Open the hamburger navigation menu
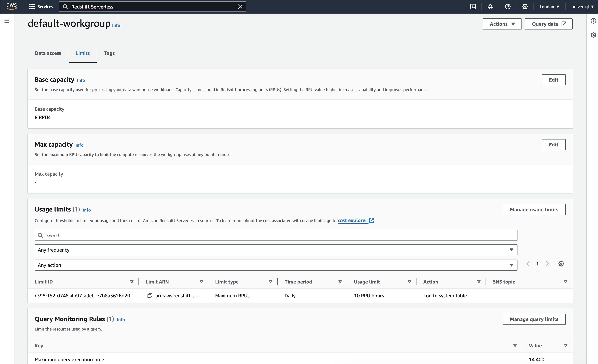Image resolution: width=598 pixels, height=364 pixels. (x=7, y=21)
